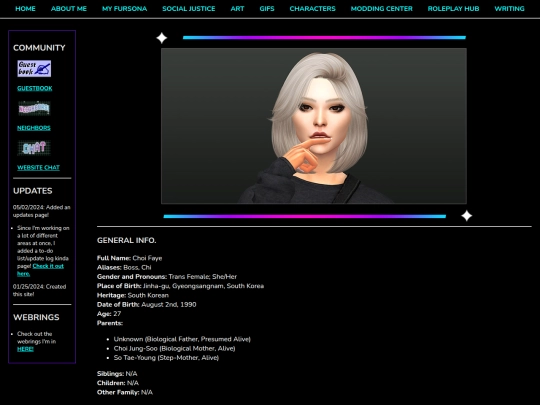Open the GUESTBOOK text link
The image size is (540, 405).
click(x=35, y=89)
